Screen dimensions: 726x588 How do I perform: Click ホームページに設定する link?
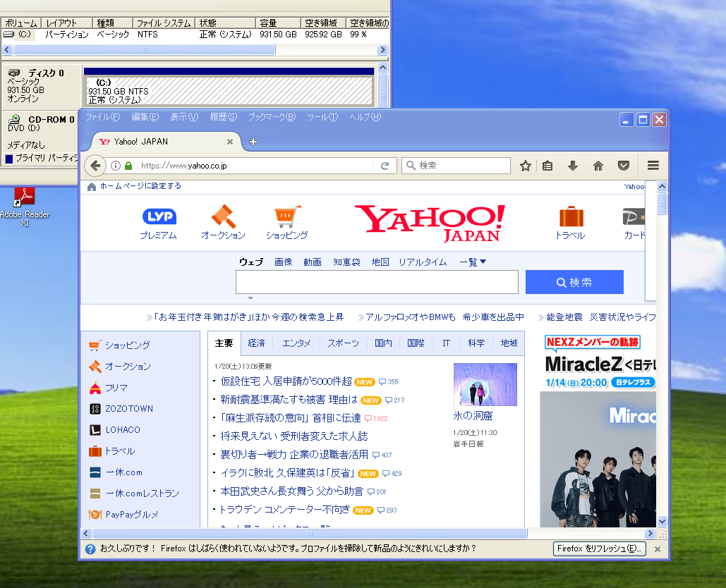pos(140,186)
